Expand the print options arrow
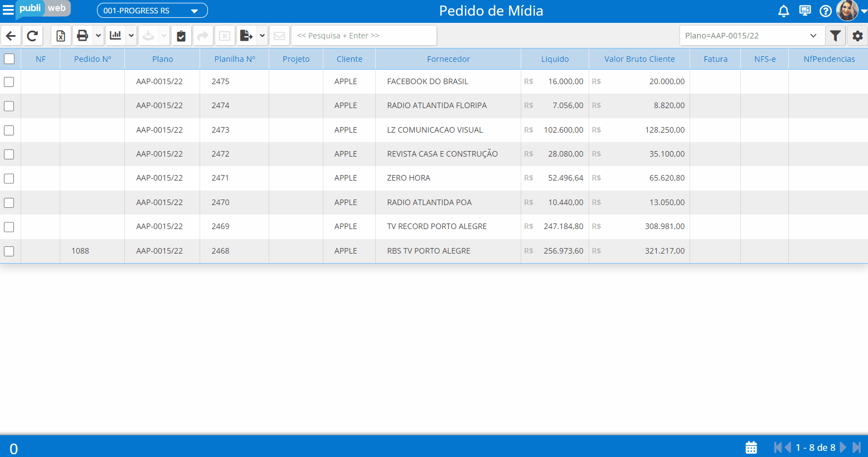This screenshot has width=868, height=457. 98,36
